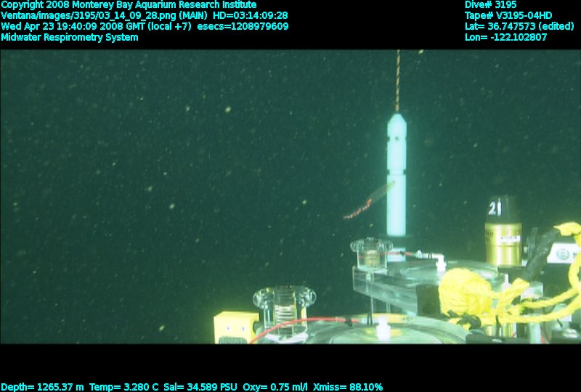
Task: Click the Tape# V3195-04HD text
Action: coord(508,15)
